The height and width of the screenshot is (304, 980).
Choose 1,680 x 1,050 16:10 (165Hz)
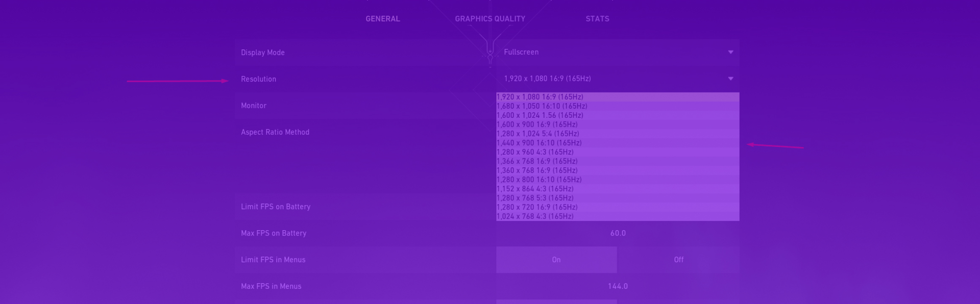tap(618, 106)
